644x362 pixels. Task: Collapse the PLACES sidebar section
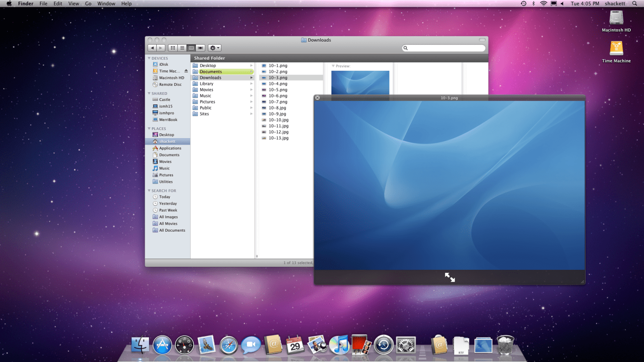pos(149,128)
